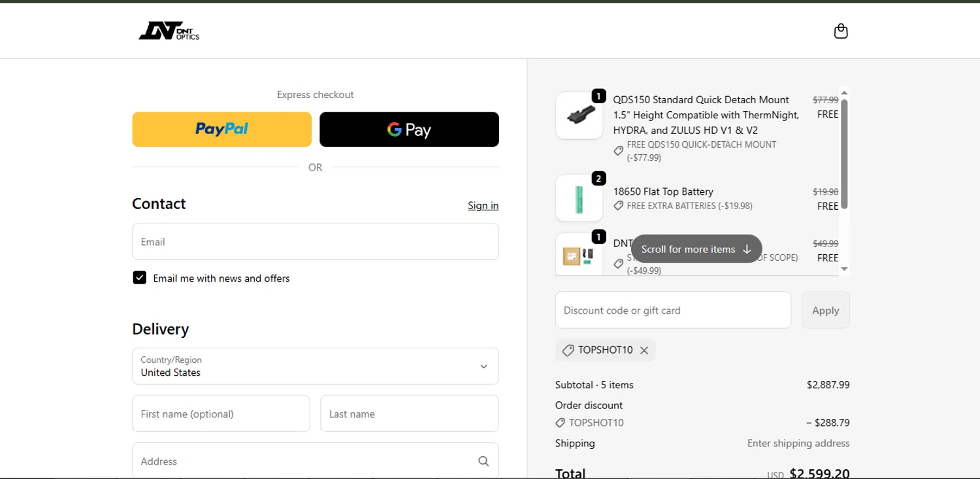Screen dimensions: 980x479
Task: Click the total amount $2,599.20
Action: point(819,473)
